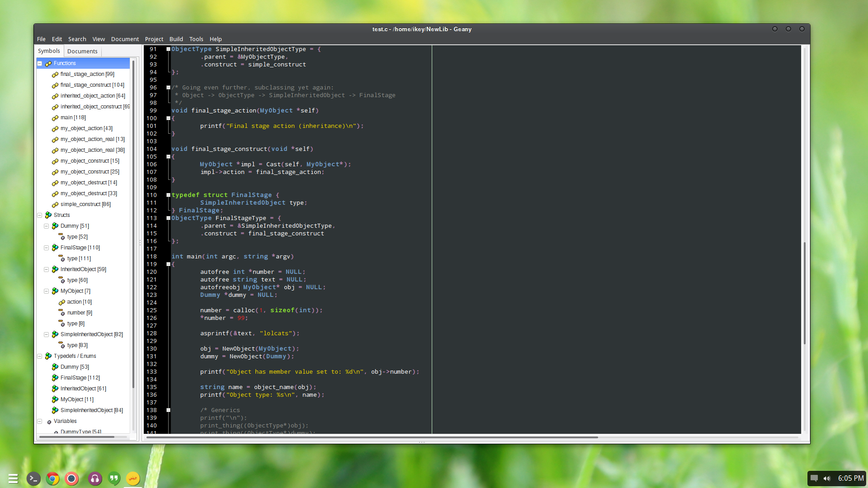Click the sidebar horizontal scrollbar

[x=77, y=437]
